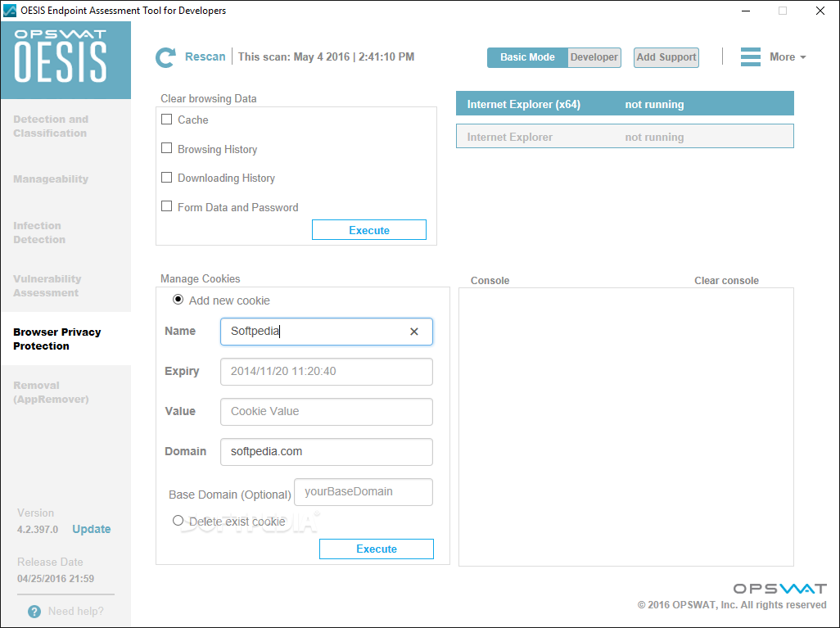Click the OPSWAT footer logo
This screenshot has width=840, height=628.
click(779, 589)
